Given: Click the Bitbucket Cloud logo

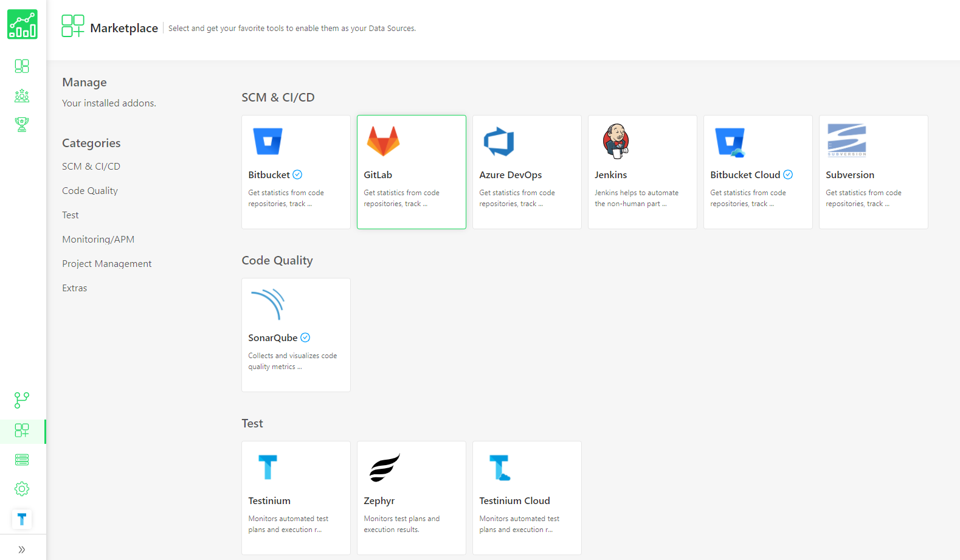Looking at the screenshot, I should click(x=730, y=142).
